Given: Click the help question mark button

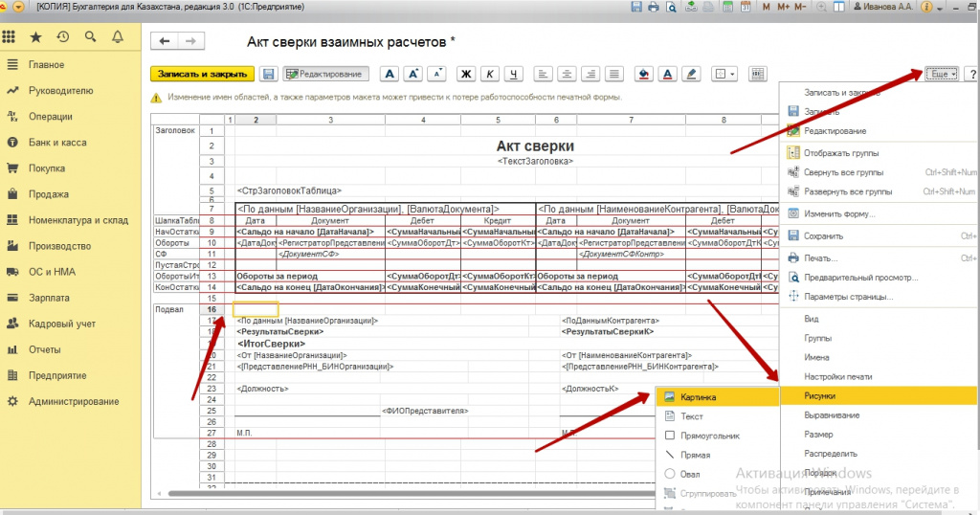Looking at the screenshot, I should click(x=972, y=74).
